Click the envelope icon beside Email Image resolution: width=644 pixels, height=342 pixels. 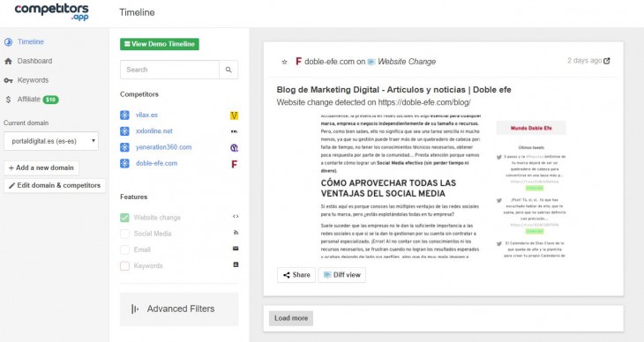pos(236,249)
